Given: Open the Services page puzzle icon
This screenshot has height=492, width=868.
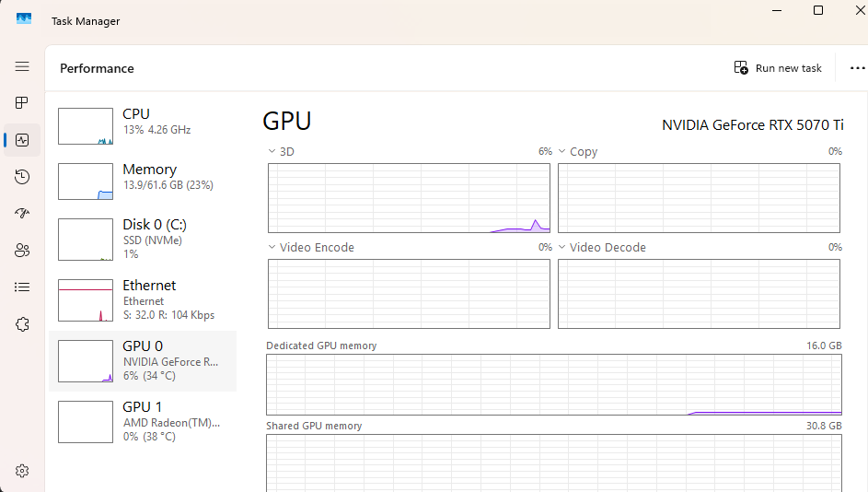Looking at the screenshot, I should [22, 324].
